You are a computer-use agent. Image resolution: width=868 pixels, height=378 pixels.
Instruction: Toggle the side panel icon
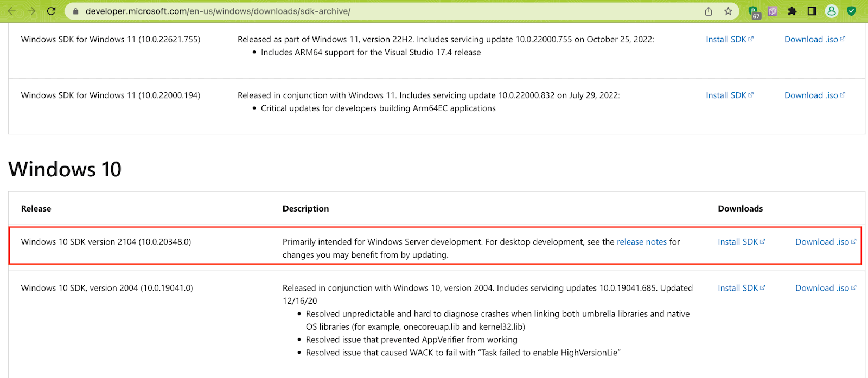812,11
